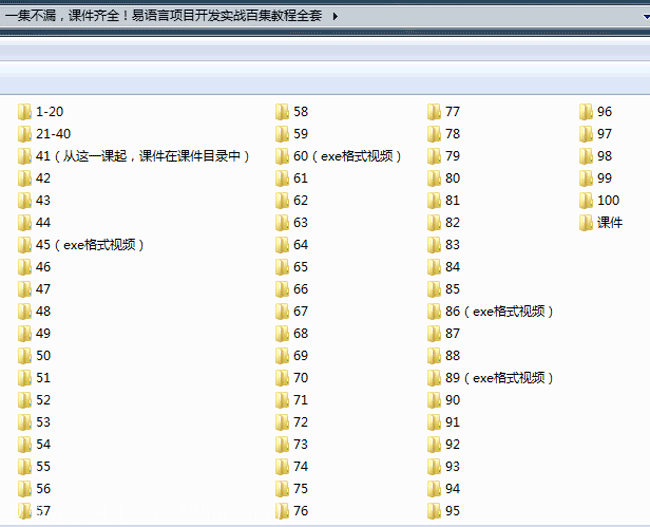650x527 pixels.
Task: Click the folder icon next to 95
Action: [x=434, y=511]
